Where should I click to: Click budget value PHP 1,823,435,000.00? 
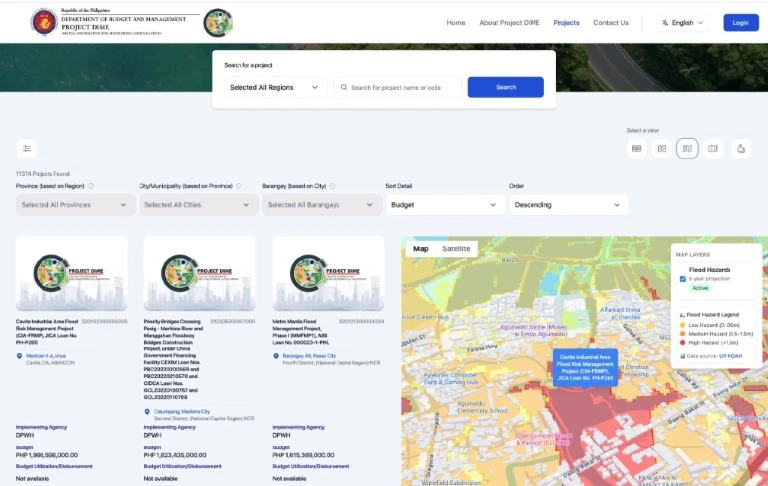click(x=175, y=455)
